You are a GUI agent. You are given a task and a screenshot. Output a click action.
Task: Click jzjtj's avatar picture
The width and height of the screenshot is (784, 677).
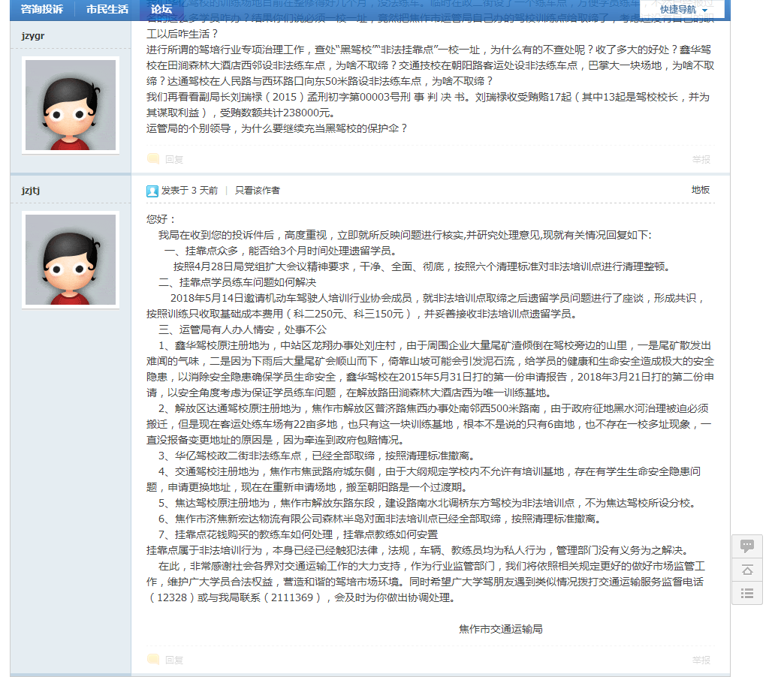(71, 260)
